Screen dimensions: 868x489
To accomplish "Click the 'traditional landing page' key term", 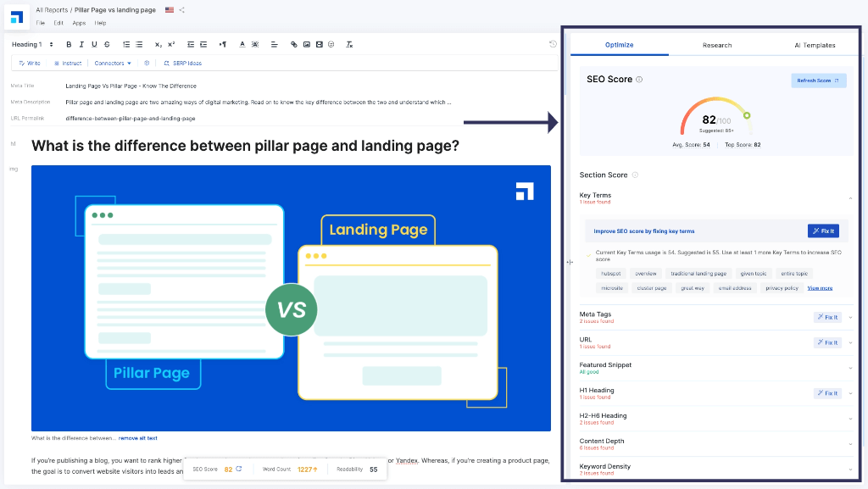I will point(698,274).
